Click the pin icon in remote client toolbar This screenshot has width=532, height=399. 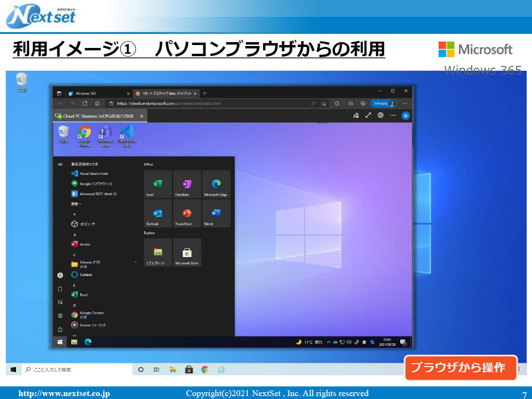[356, 115]
